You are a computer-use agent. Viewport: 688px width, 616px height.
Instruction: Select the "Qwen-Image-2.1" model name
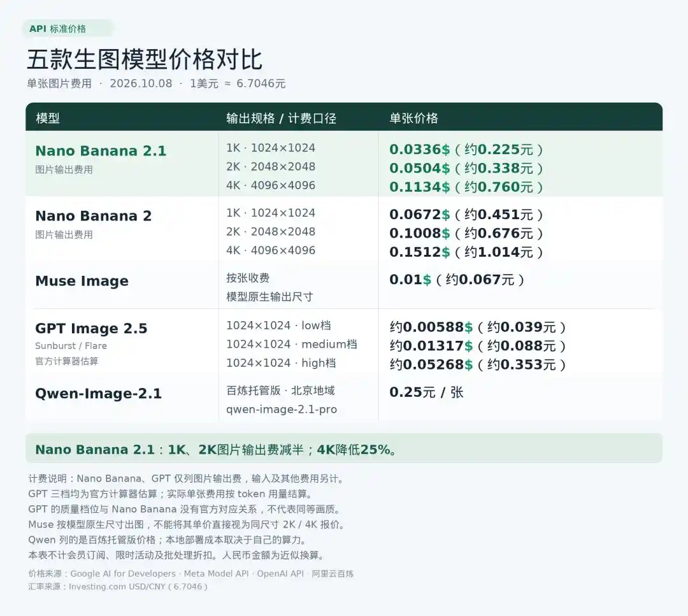(x=98, y=394)
